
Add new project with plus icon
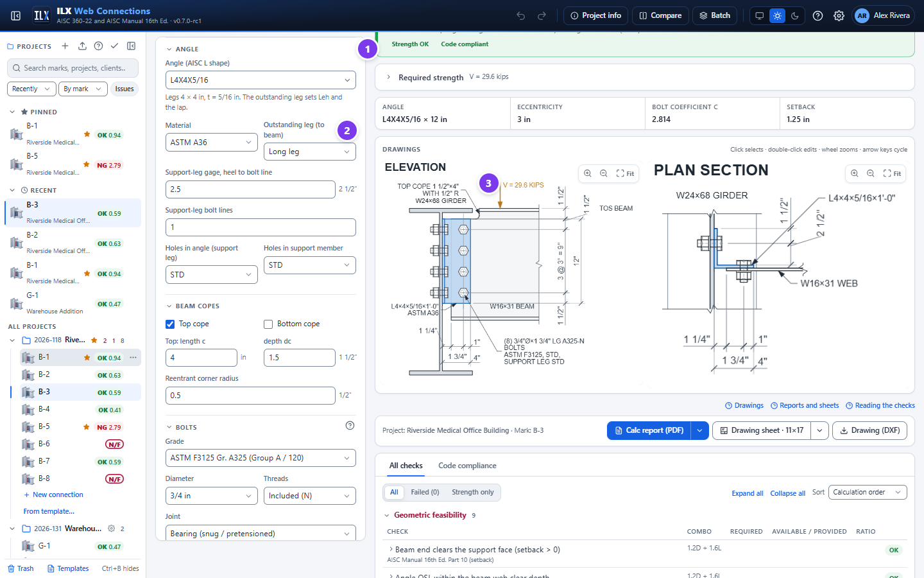[65, 46]
